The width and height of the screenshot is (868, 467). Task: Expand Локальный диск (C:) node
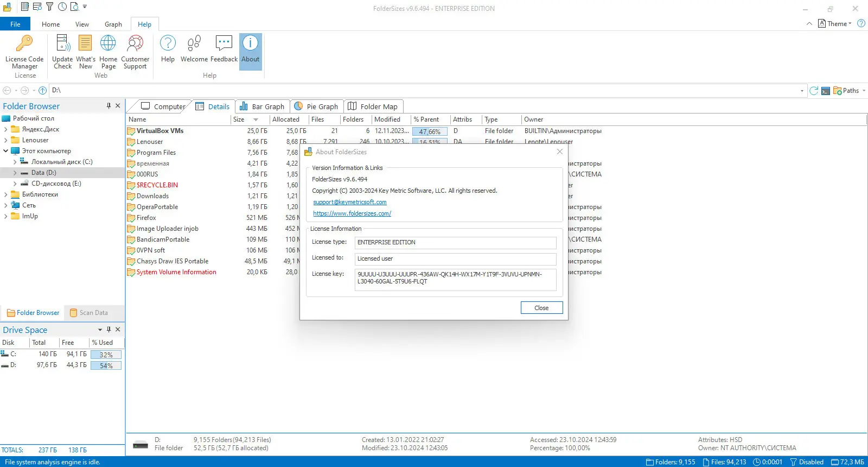15,162
